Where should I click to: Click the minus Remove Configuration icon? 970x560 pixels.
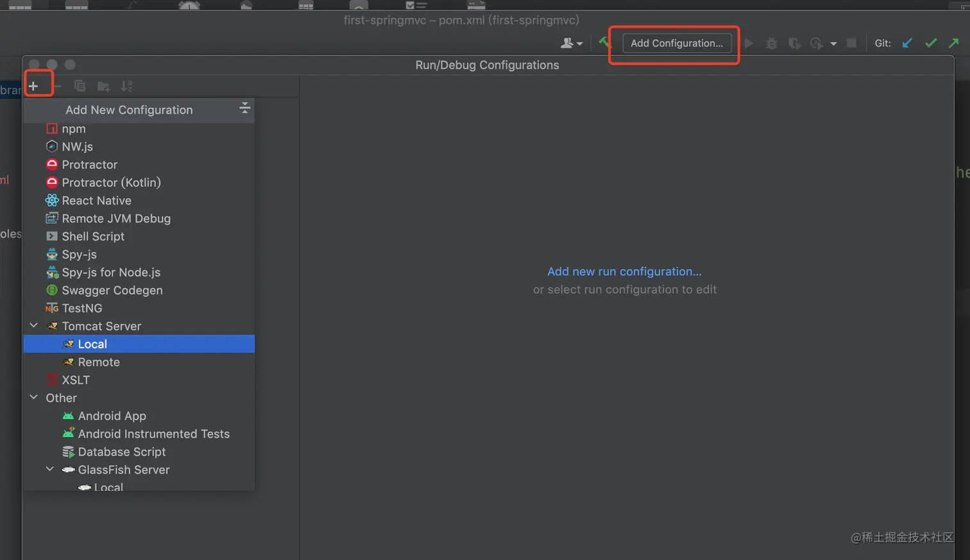[57, 86]
